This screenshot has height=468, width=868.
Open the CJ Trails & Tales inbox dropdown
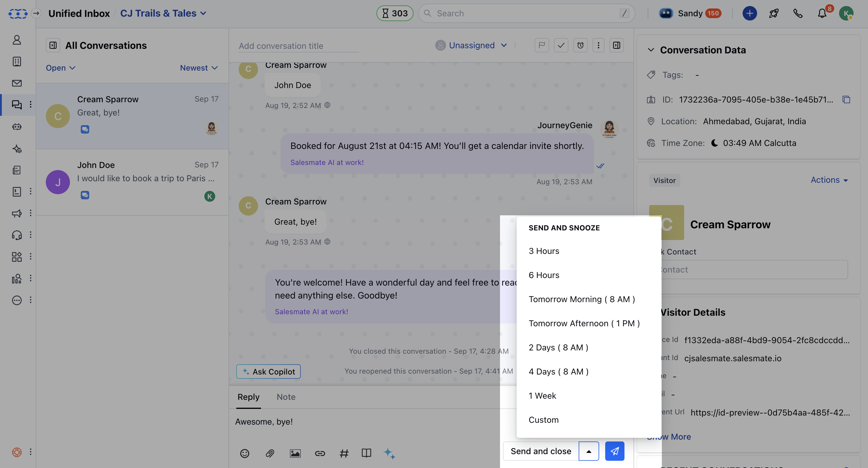point(163,13)
